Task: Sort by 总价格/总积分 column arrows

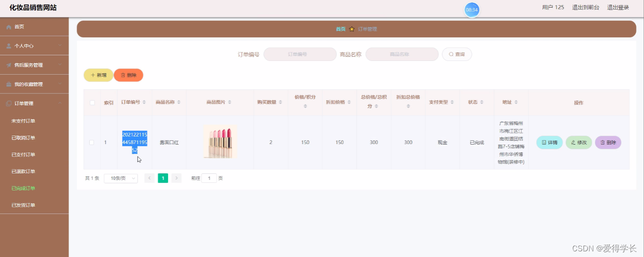Action: [x=376, y=106]
